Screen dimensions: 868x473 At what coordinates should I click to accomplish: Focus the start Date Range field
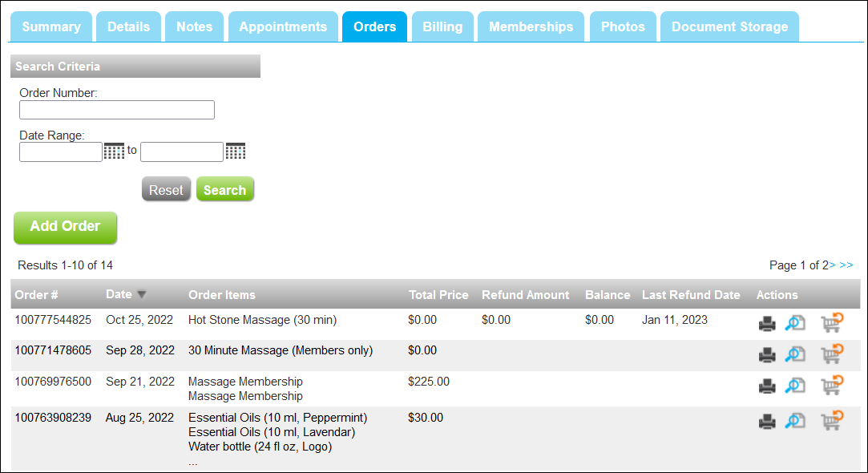click(x=61, y=152)
